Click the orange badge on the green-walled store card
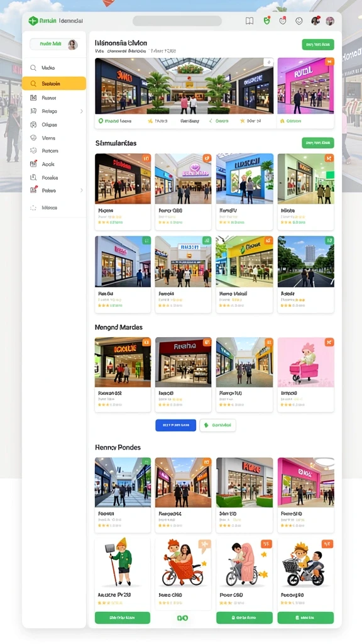This screenshot has width=362, height=644. (x=329, y=158)
